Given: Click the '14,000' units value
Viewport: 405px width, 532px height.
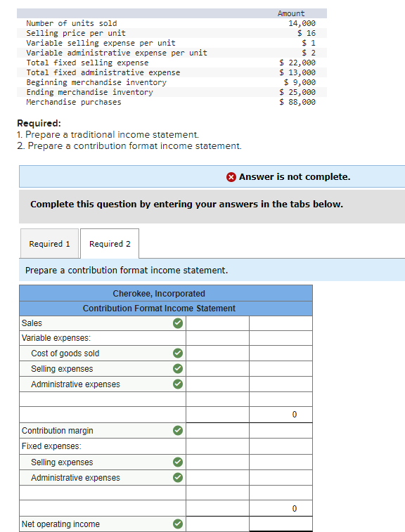Looking at the screenshot, I should (302, 23).
